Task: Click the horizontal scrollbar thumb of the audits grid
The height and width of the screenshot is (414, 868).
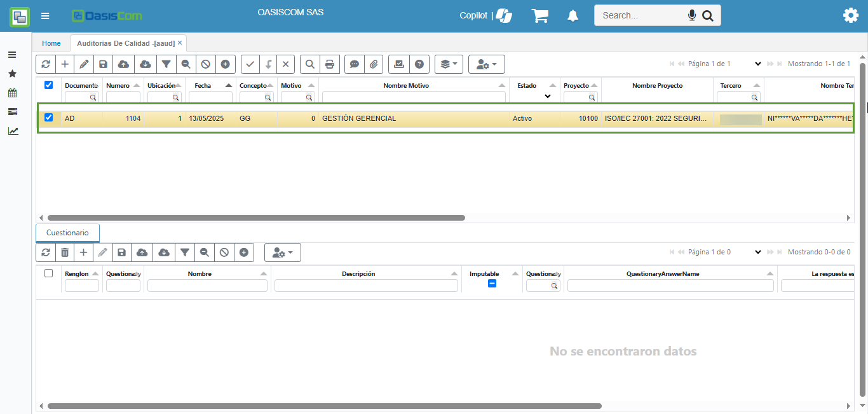Action: [x=256, y=217]
